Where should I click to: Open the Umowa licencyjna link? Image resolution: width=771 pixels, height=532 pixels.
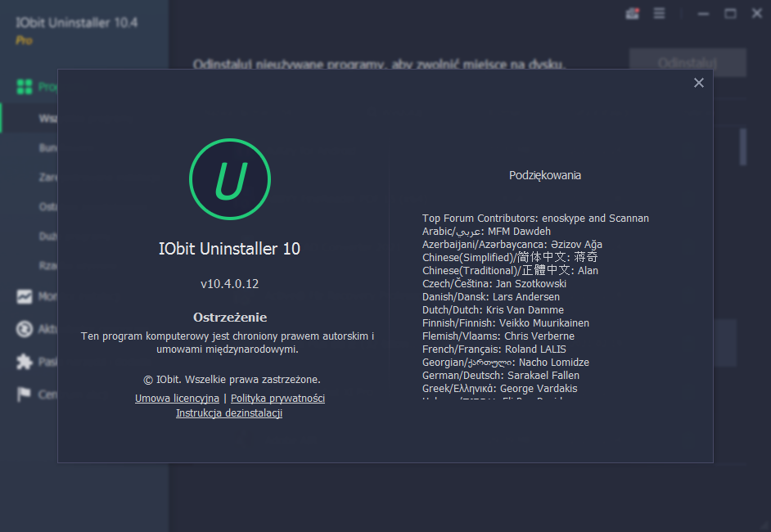point(177,399)
